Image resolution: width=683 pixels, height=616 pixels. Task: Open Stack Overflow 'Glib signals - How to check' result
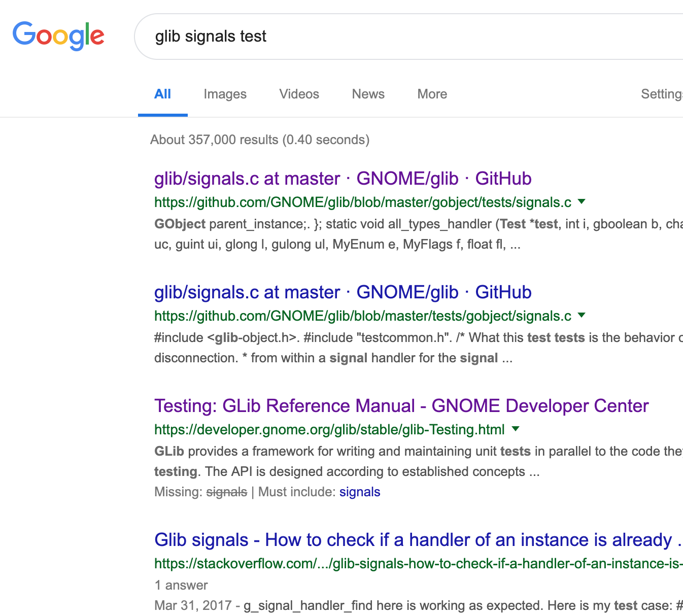pyautogui.click(x=418, y=540)
